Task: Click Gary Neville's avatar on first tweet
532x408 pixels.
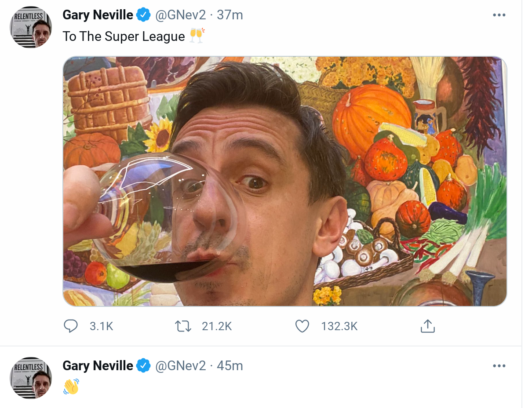Action: 31,27
